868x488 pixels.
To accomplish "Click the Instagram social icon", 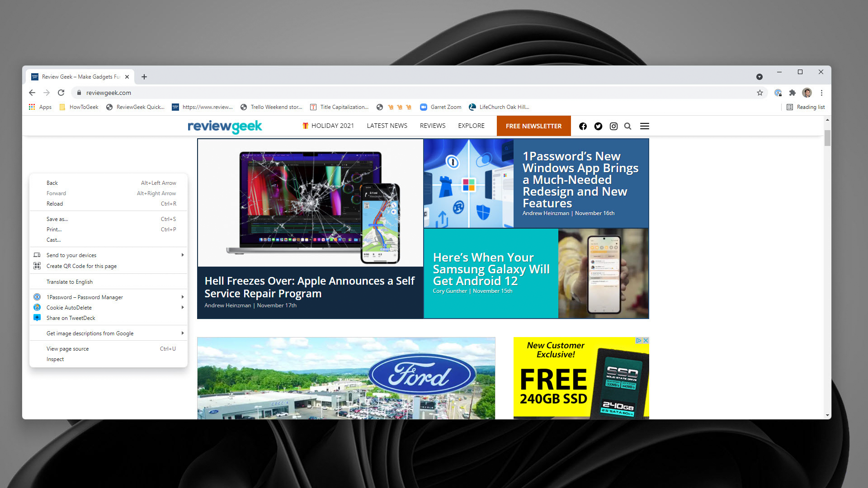I will pyautogui.click(x=613, y=126).
